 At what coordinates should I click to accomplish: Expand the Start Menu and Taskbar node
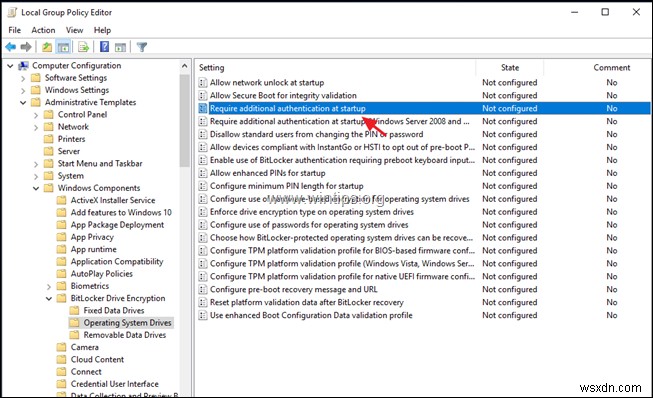click(x=36, y=164)
